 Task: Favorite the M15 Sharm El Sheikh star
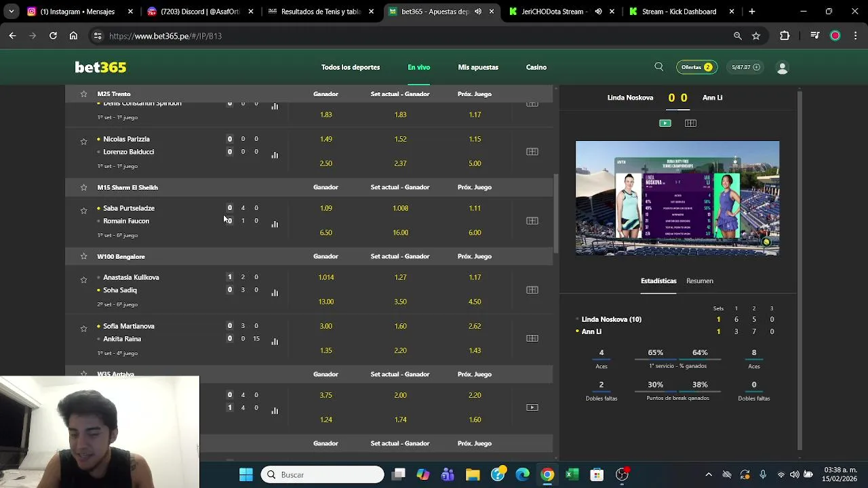(83, 187)
